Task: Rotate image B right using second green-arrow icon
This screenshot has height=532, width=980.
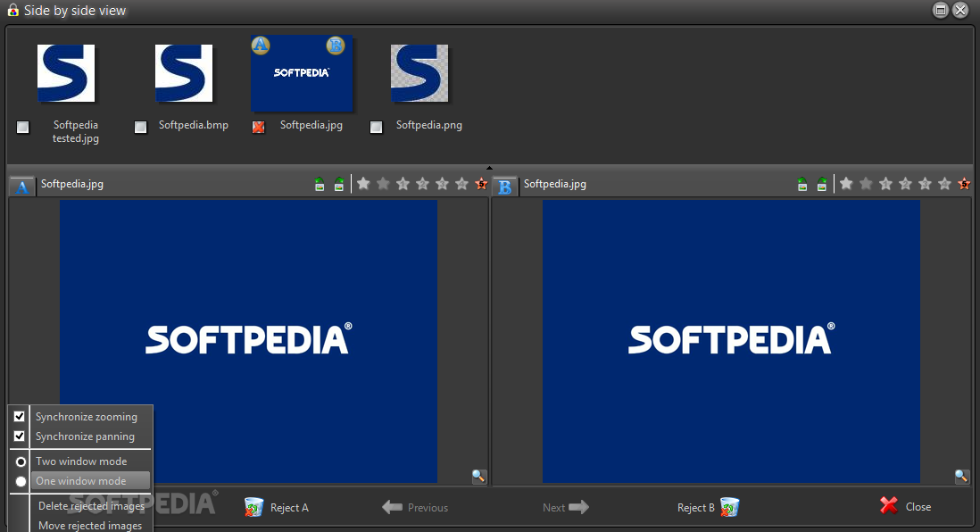Action: (x=822, y=185)
